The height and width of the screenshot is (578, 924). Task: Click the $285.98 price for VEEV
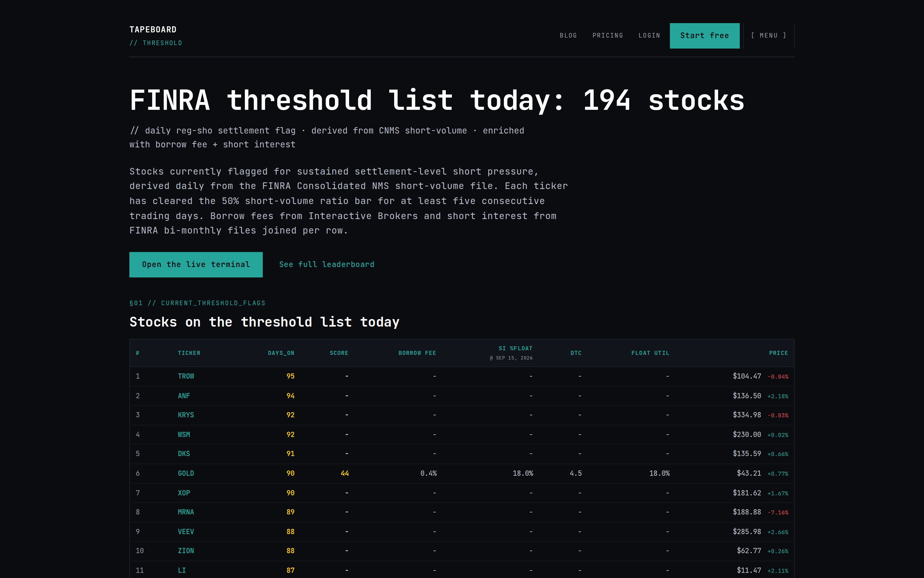point(746,532)
